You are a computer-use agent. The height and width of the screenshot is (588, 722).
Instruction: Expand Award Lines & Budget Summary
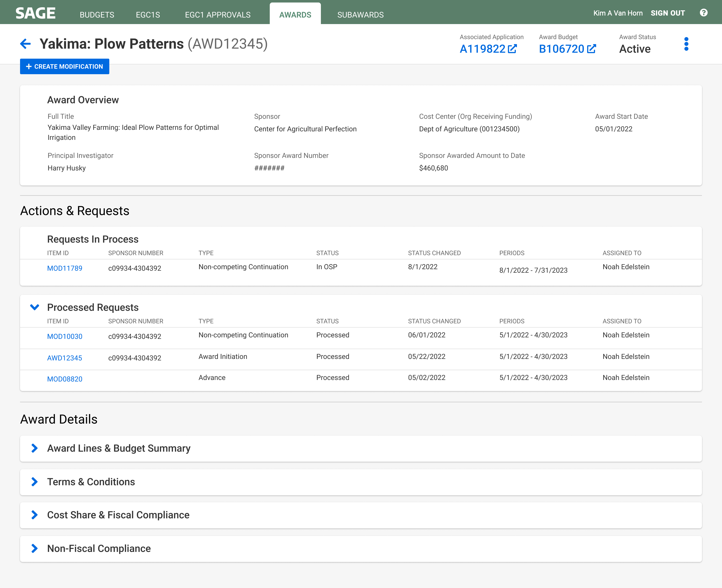tap(35, 448)
